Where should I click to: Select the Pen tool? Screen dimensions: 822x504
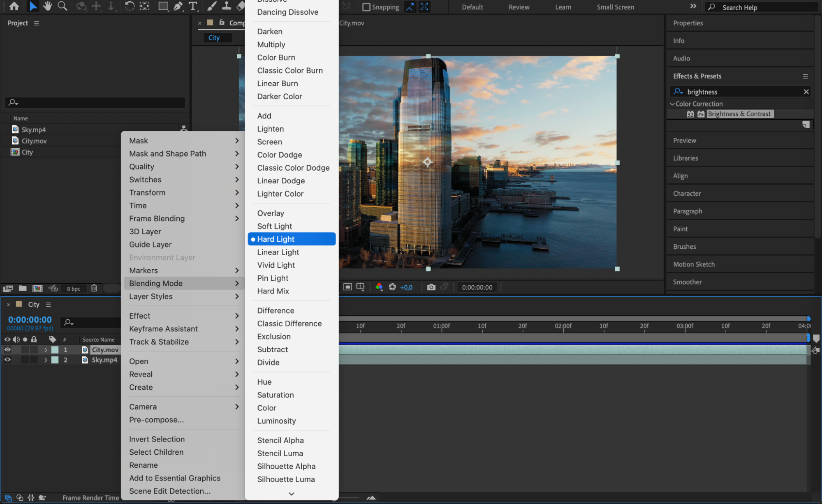point(178,6)
